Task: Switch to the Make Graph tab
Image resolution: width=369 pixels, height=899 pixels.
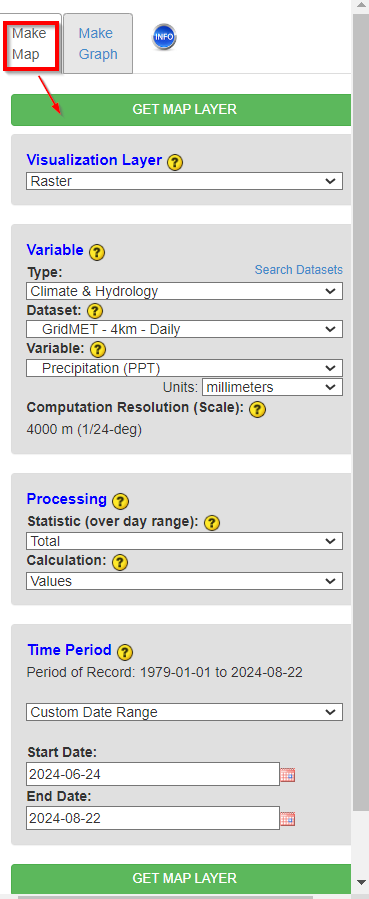Action: click(98, 44)
